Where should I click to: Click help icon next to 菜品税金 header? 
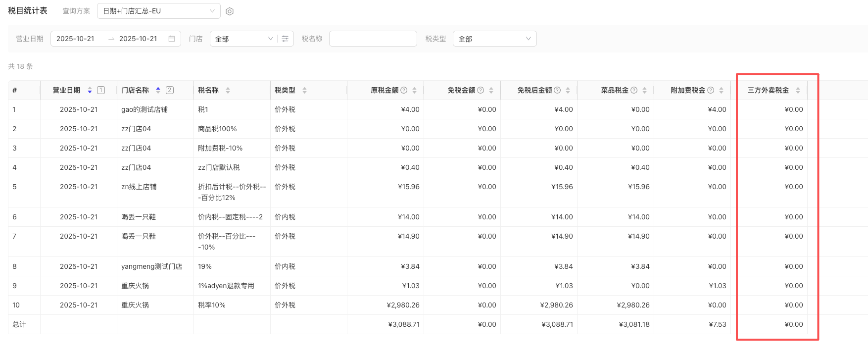coord(634,90)
